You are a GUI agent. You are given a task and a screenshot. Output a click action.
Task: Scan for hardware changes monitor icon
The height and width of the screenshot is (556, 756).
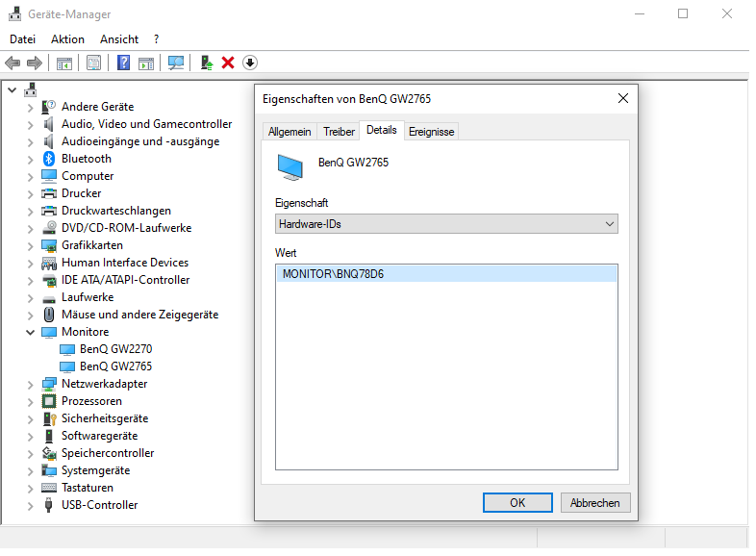click(175, 63)
